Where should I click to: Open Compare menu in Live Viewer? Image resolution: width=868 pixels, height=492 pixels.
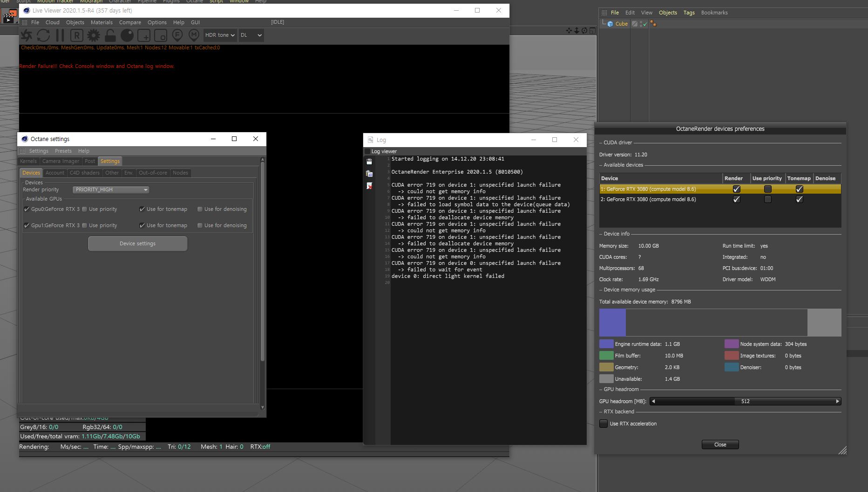[x=130, y=22]
